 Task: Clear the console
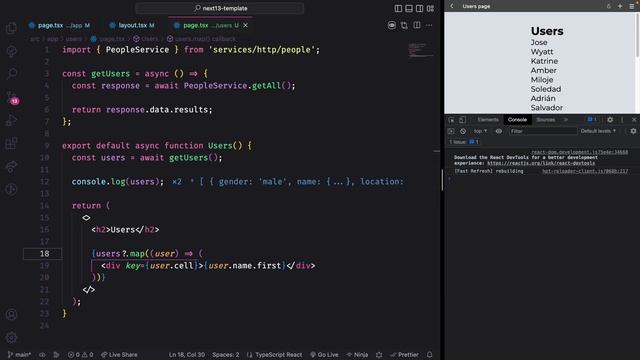click(x=463, y=131)
